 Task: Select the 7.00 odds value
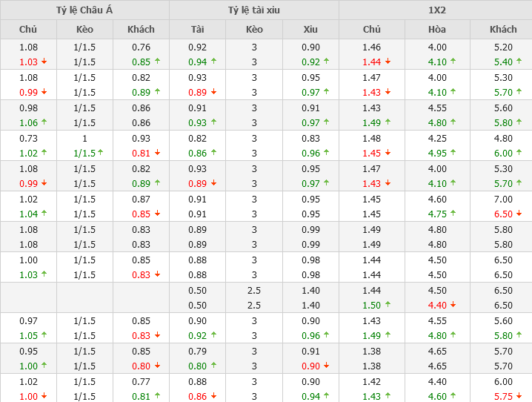[x=503, y=199]
